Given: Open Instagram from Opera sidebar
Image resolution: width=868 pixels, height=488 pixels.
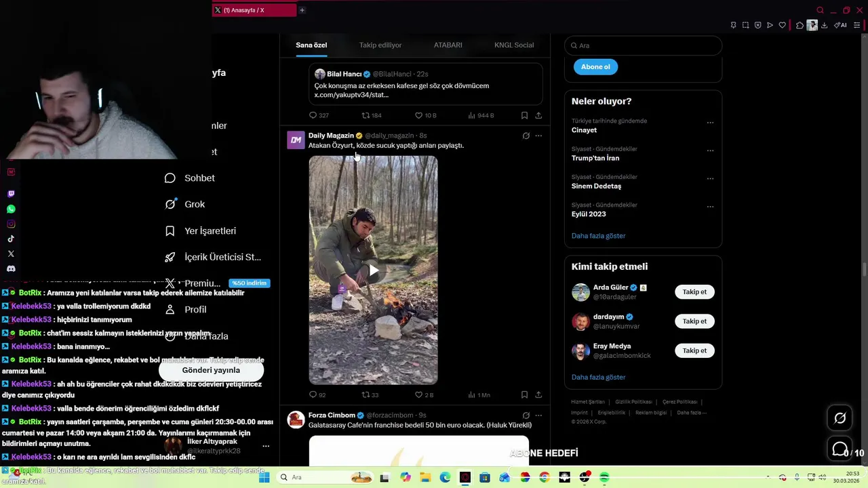Looking at the screenshot, I should [x=11, y=224].
